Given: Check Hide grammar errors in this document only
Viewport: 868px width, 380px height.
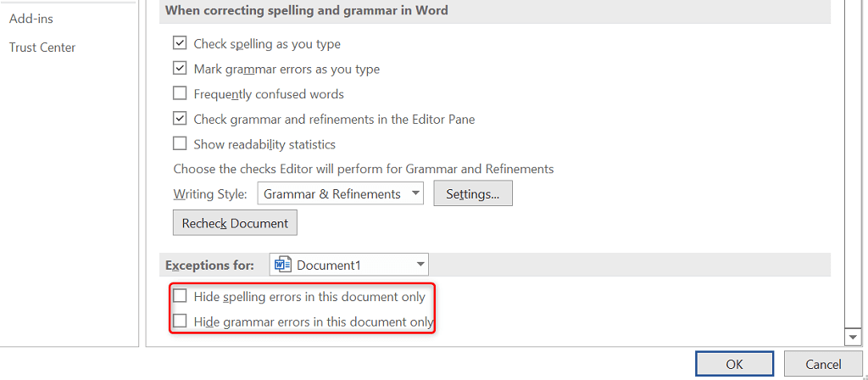Looking at the screenshot, I should click(x=180, y=321).
